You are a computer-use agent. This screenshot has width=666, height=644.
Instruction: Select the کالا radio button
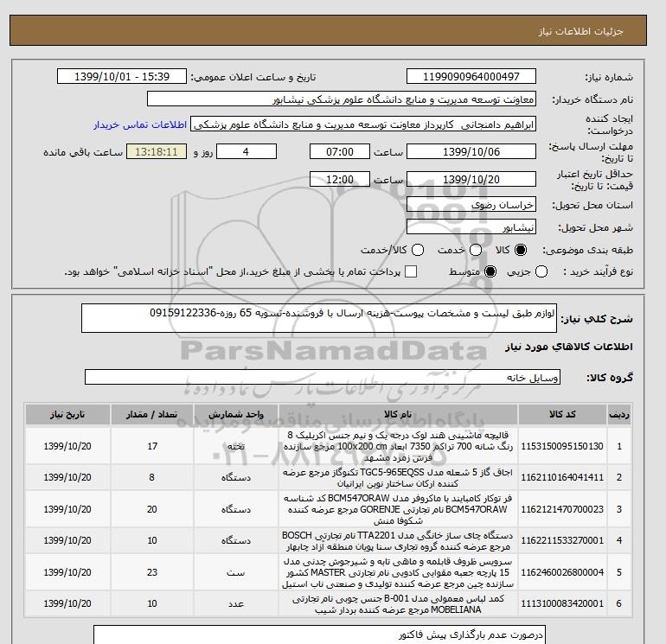click(521, 250)
